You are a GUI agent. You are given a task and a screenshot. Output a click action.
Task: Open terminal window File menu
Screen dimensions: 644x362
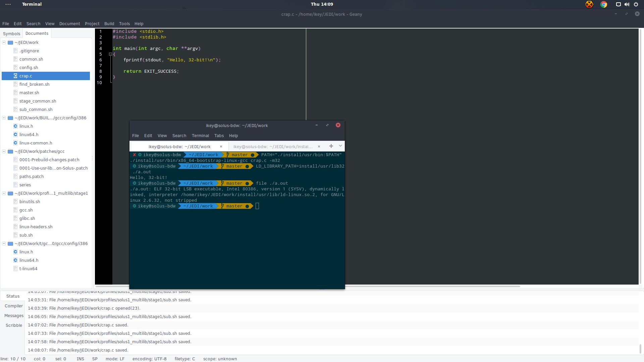pyautogui.click(x=136, y=136)
